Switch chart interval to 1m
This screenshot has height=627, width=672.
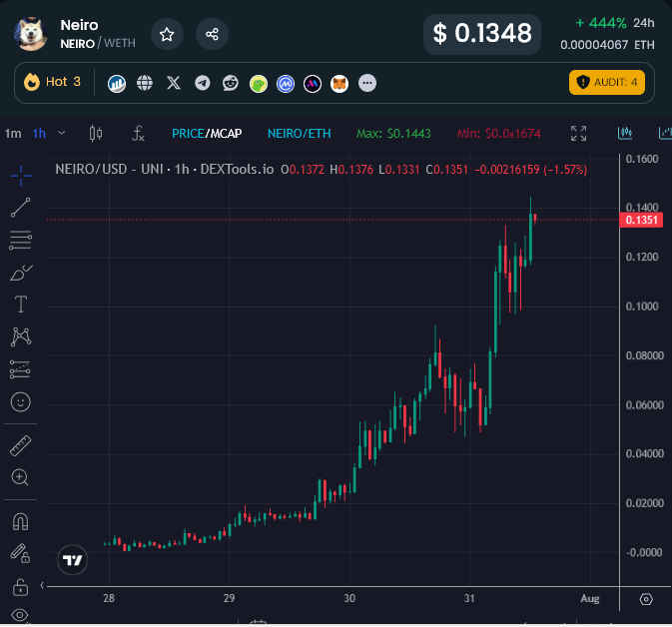click(13, 134)
